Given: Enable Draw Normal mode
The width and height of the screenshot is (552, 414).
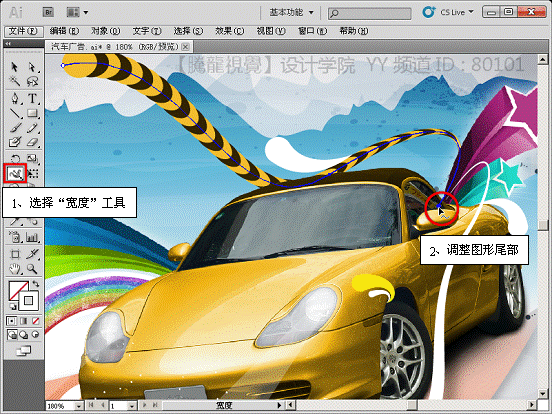Looking at the screenshot, I should [x=12, y=334].
